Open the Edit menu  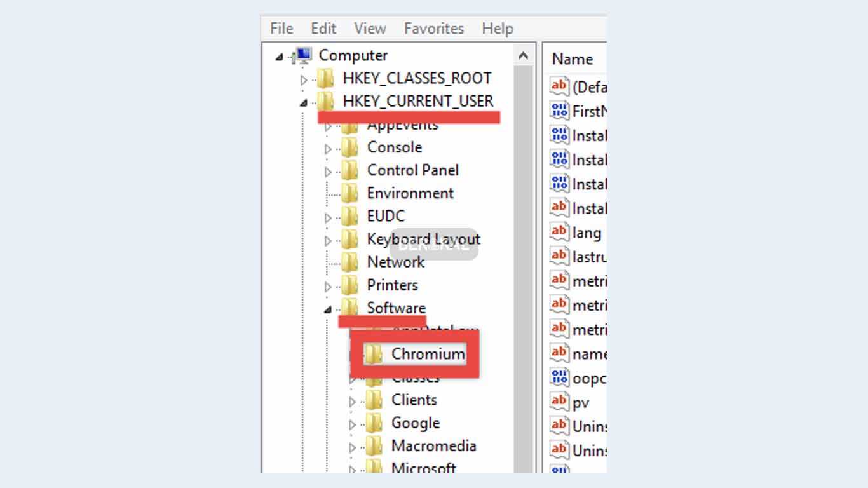pos(323,29)
